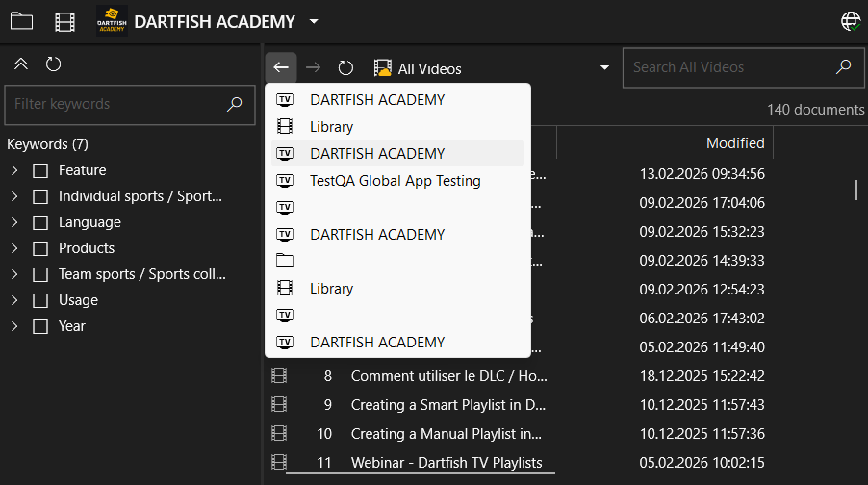Check the Feature keyword checkbox

pyautogui.click(x=40, y=170)
